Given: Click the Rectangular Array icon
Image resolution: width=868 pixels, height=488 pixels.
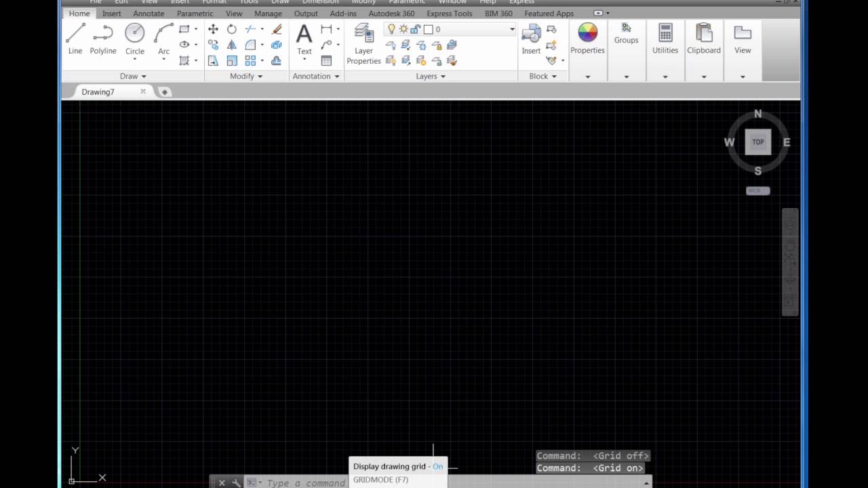Looking at the screenshot, I should click(x=250, y=60).
